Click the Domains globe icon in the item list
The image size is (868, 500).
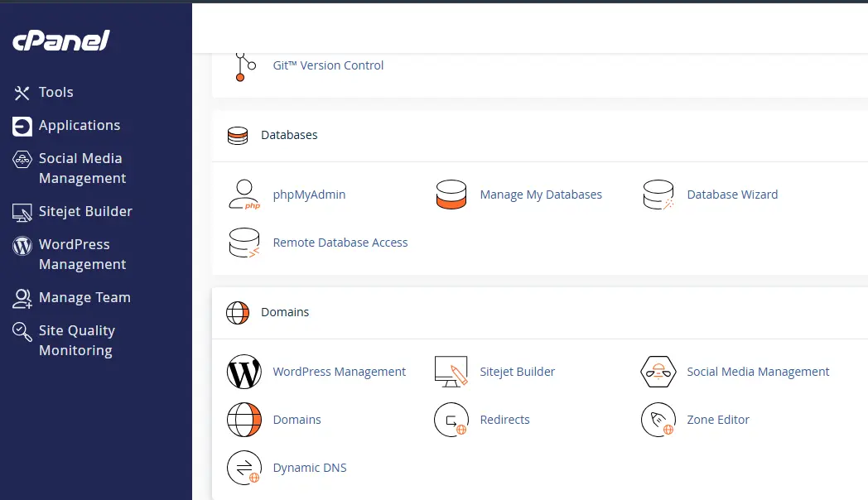pos(244,420)
